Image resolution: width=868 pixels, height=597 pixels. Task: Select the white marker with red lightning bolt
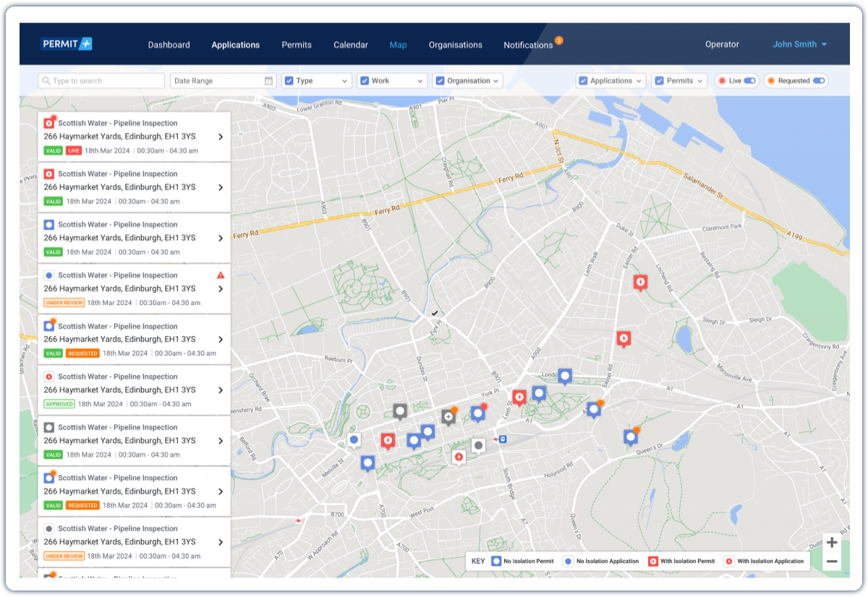459,457
